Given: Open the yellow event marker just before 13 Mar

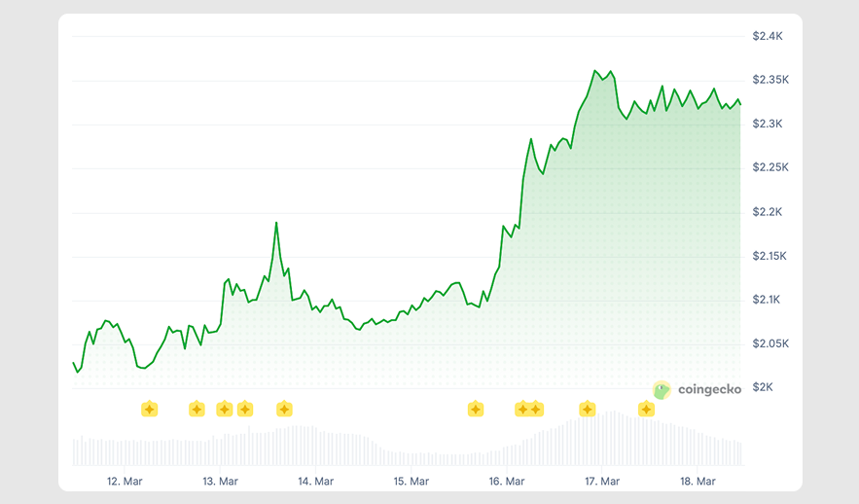Looking at the screenshot, I should pyautogui.click(x=197, y=409).
